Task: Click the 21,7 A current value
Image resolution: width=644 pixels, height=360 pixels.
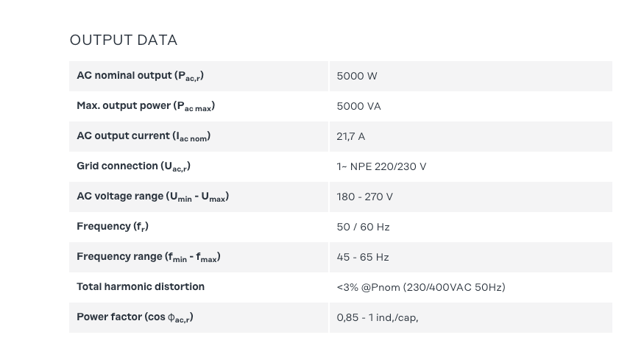Action: (x=350, y=136)
